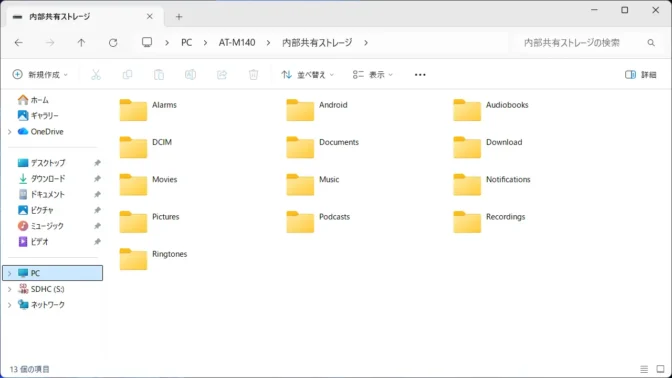
Task: Switch to details list view in status bar
Action: pos(644,369)
